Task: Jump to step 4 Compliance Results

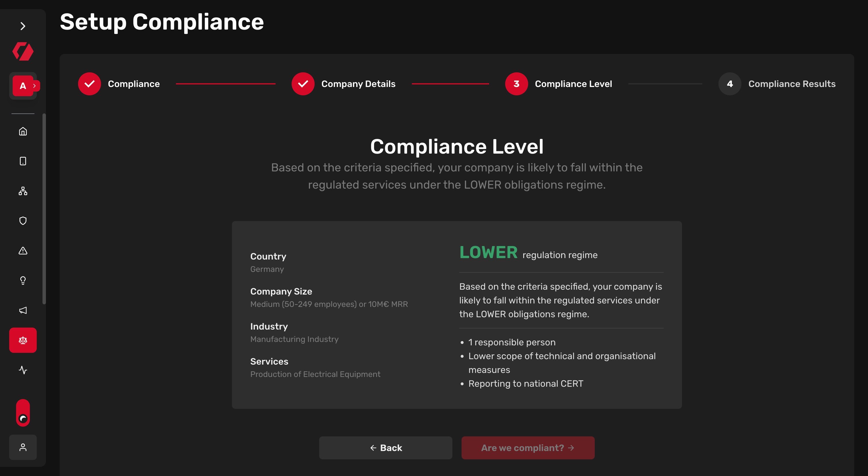Action: click(729, 84)
